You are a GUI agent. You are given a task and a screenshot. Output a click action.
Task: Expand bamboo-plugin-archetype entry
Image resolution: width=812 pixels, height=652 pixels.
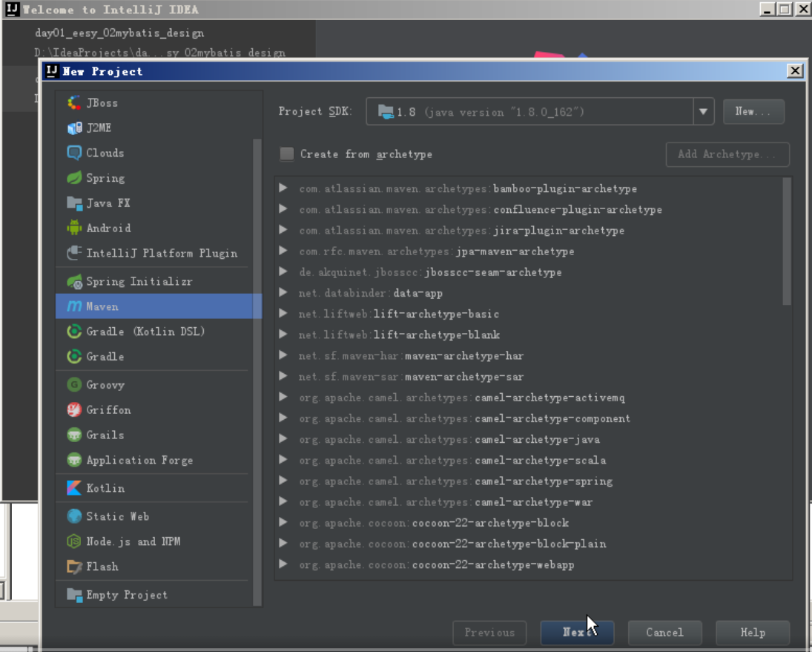click(x=283, y=188)
